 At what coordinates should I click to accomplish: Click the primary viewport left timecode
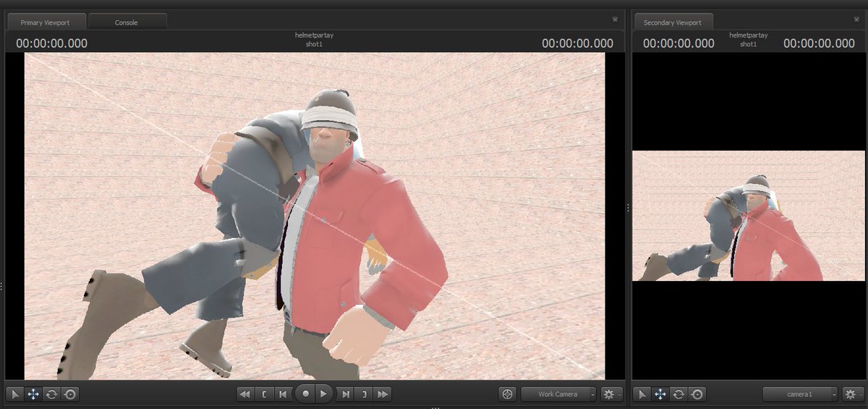pyautogui.click(x=51, y=43)
